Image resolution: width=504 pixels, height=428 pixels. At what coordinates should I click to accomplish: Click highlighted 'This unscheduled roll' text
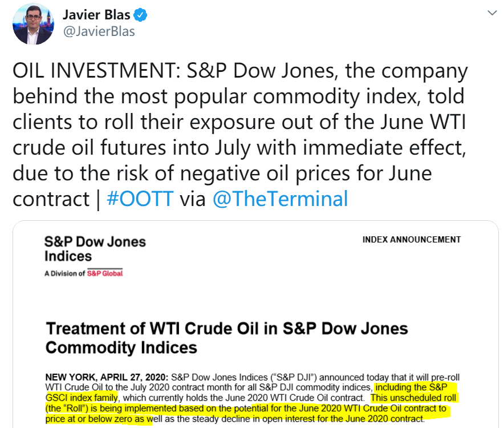413,398
